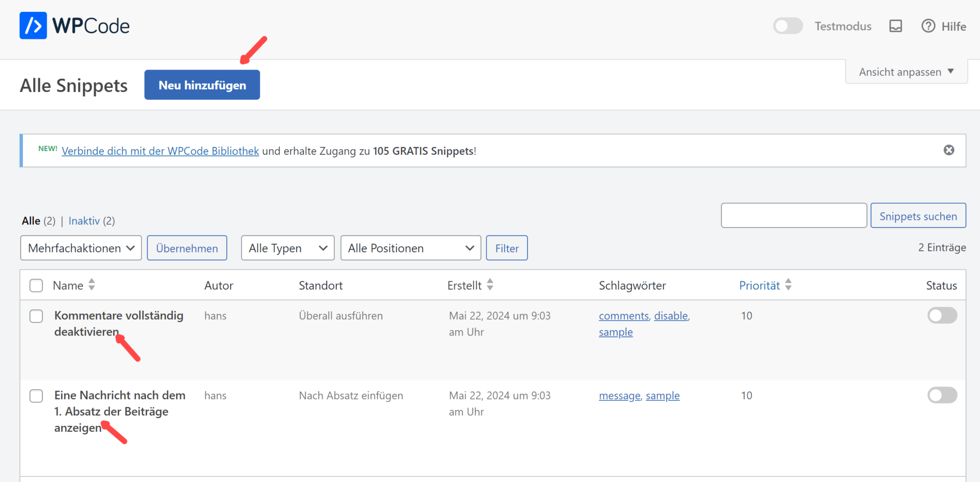
Task: Check the Eine Nachricht snippet checkbox
Action: pyautogui.click(x=36, y=396)
